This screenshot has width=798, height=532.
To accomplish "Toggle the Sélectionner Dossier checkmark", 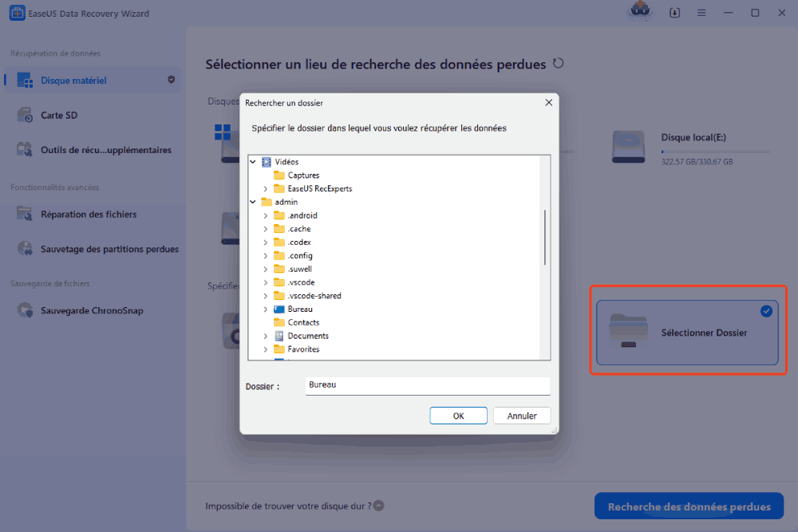I will tap(766, 311).
